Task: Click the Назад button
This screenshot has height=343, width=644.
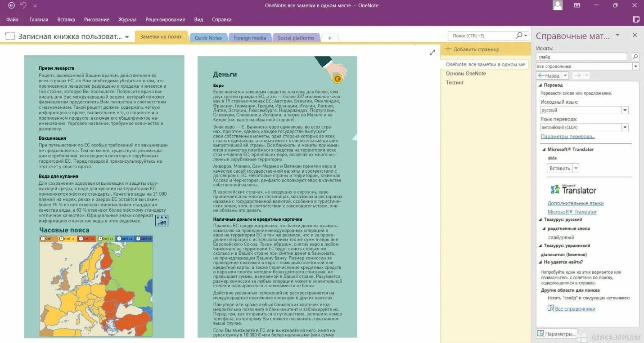Action: pyautogui.click(x=549, y=76)
